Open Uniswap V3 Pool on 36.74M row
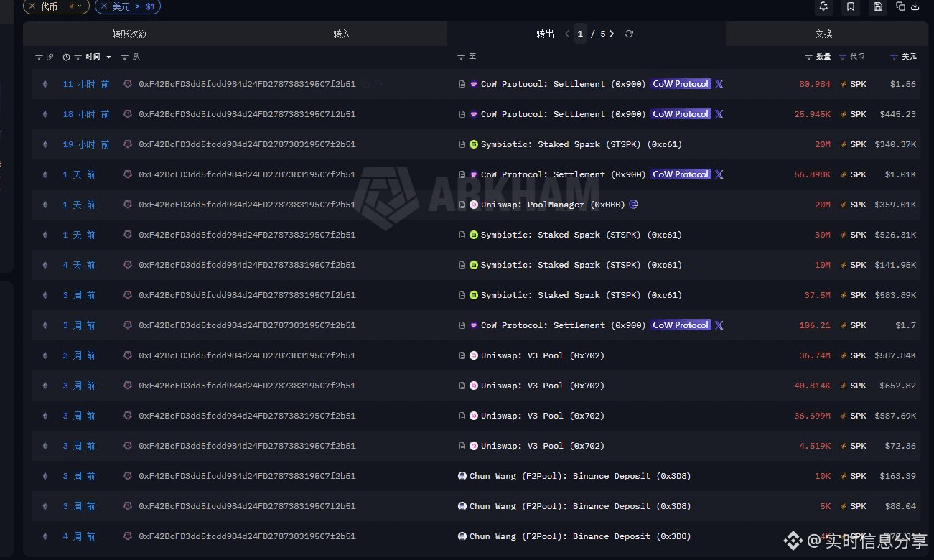The width and height of the screenshot is (934, 560). point(543,355)
